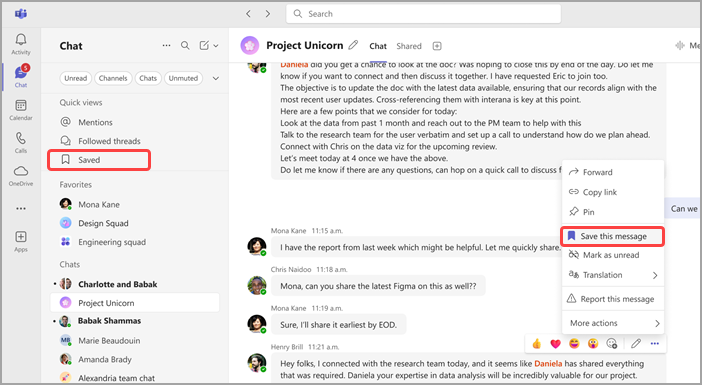Viewport: 702px width, 385px height.
Task: Add a tab with the plus icon
Action: click(x=437, y=46)
